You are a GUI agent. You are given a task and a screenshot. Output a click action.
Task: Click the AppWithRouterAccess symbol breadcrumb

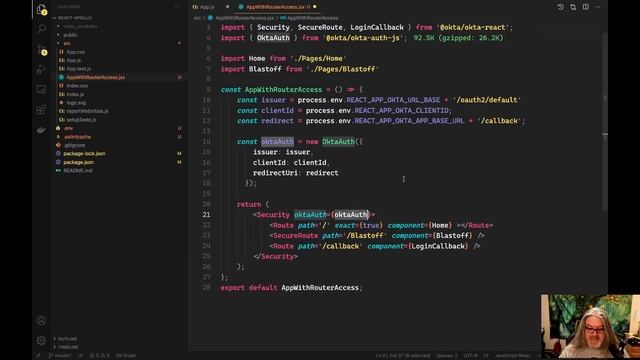click(x=312, y=18)
